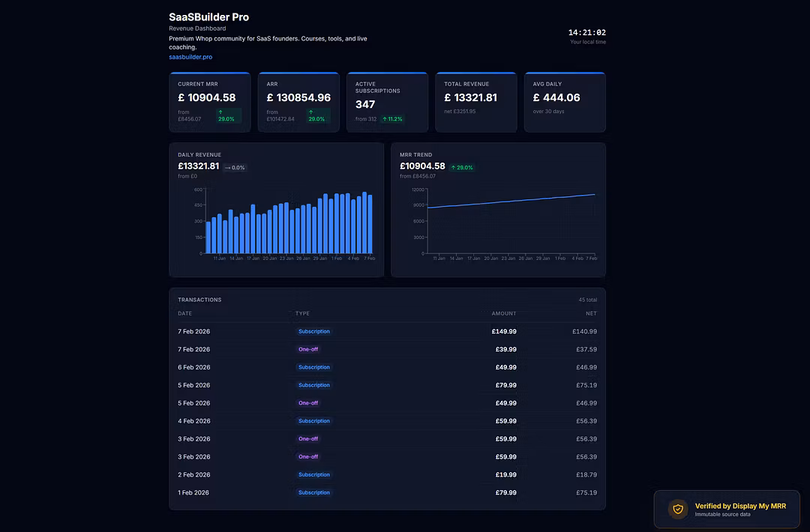Click the 0.0% change badge in Daily Revenue
The image size is (810, 532).
click(x=235, y=168)
